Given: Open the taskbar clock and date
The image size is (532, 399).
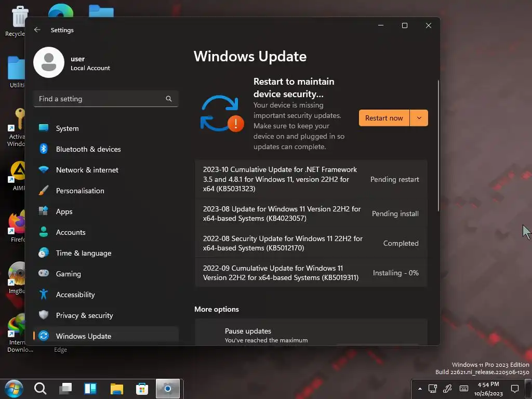Looking at the screenshot, I should click(x=488, y=389).
